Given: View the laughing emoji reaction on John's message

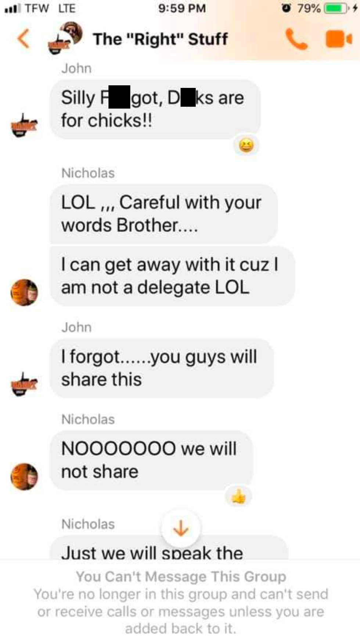Looking at the screenshot, I should tap(246, 146).
